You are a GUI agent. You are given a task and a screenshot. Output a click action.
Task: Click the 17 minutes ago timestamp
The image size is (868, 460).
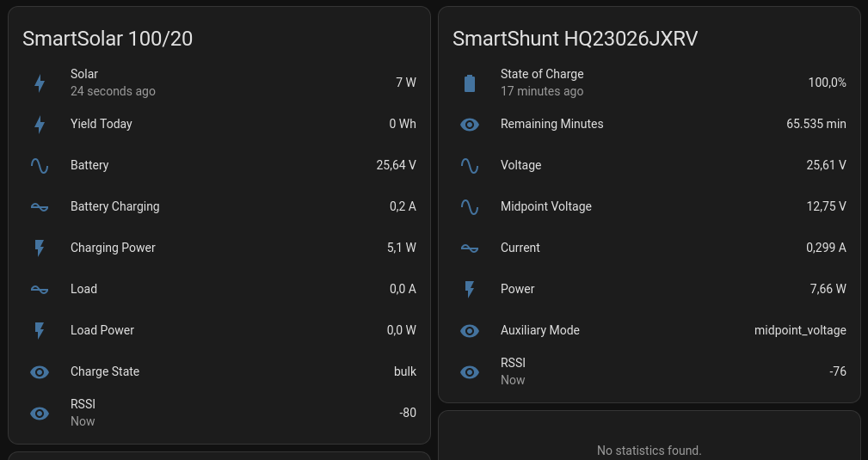point(542,91)
